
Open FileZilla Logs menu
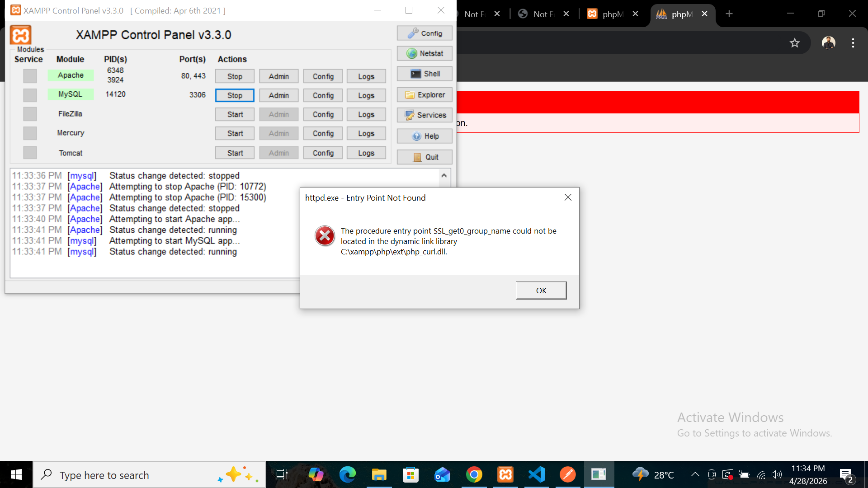(366, 114)
